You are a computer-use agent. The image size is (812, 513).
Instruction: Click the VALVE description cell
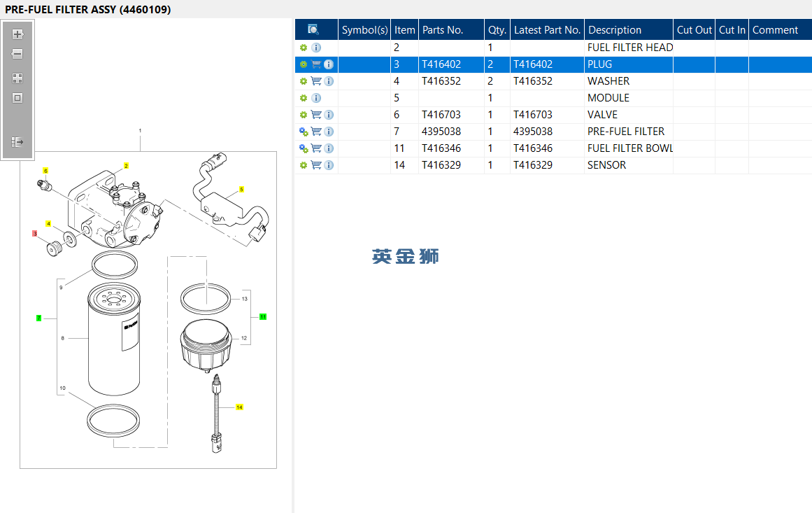[629, 115]
